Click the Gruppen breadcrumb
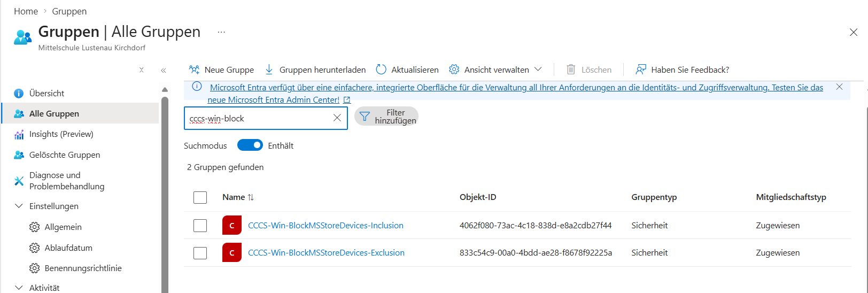868x293 pixels. pos(69,11)
